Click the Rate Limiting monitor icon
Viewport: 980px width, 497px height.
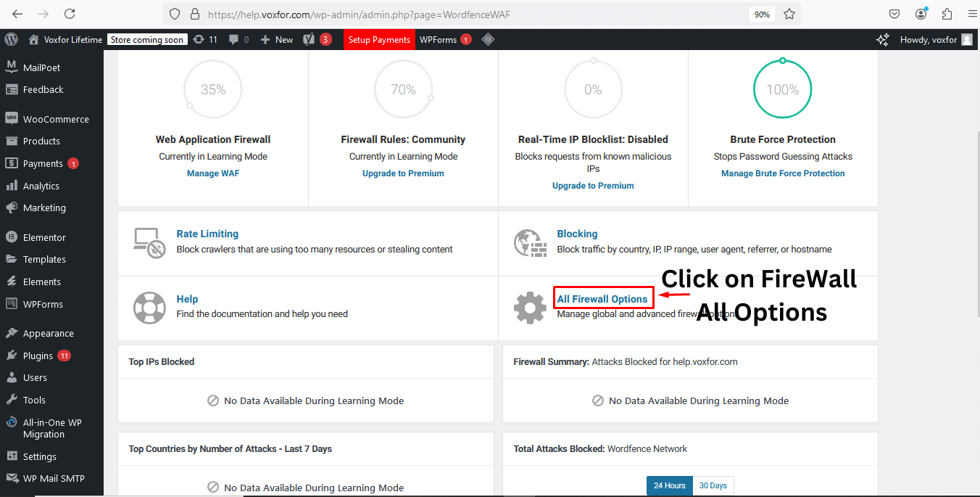(149, 242)
